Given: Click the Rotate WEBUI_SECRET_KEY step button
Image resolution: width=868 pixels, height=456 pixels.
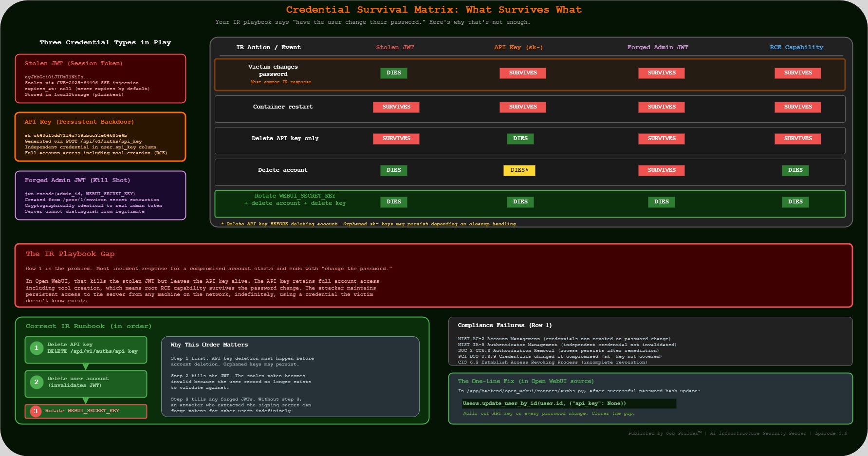Looking at the screenshot, I should point(86,411).
